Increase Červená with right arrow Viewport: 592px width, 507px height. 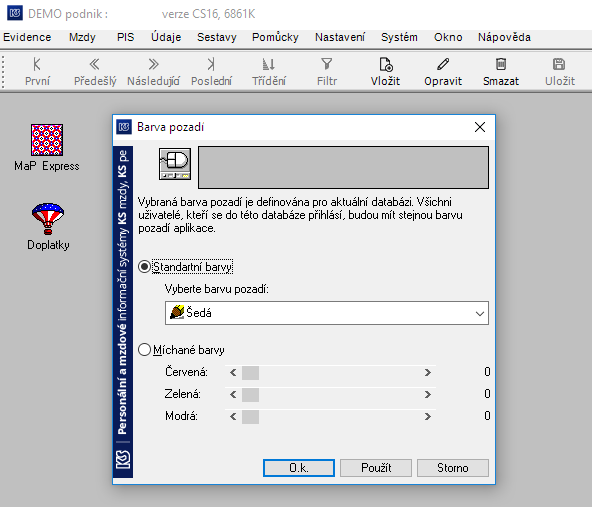pyautogui.click(x=427, y=373)
